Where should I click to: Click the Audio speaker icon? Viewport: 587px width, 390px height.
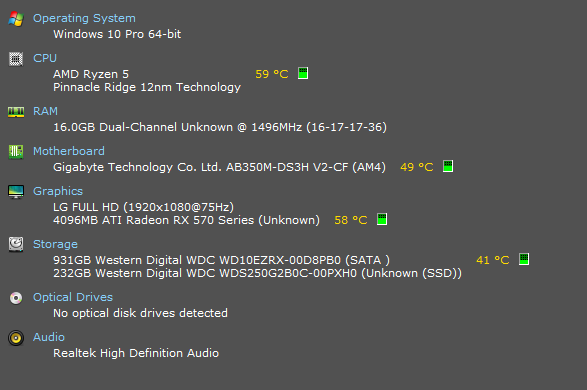[x=16, y=338]
